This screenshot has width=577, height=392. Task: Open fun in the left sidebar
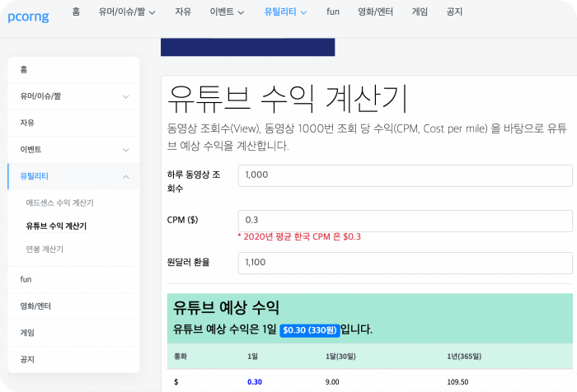tap(73, 279)
